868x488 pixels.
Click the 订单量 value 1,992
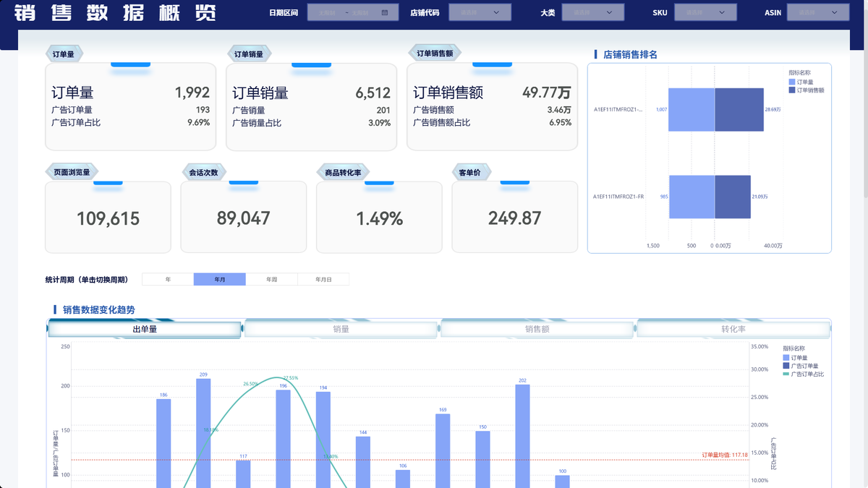point(192,93)
